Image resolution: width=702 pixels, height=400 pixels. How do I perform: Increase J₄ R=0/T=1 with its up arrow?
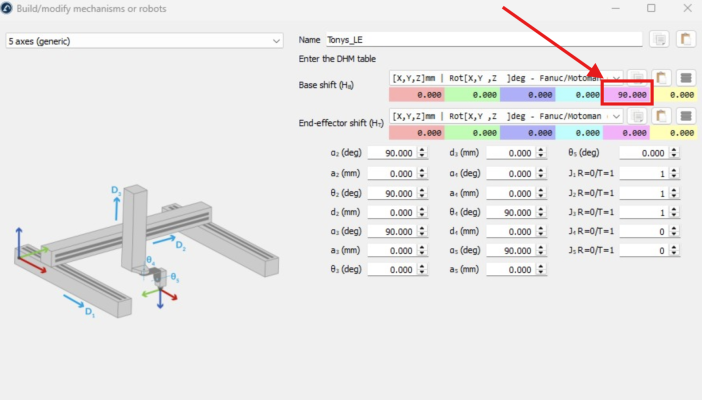(674, 228)
